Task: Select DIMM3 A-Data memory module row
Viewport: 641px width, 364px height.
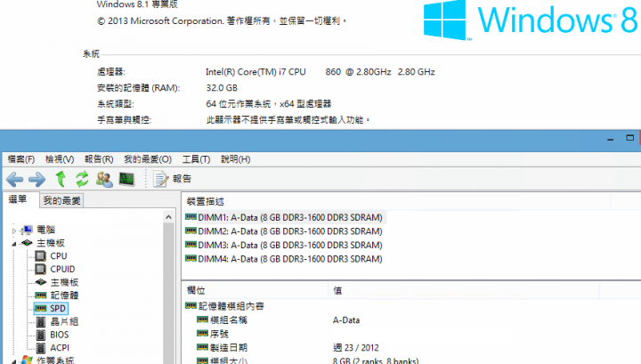Action: click(x=284, y=245)
